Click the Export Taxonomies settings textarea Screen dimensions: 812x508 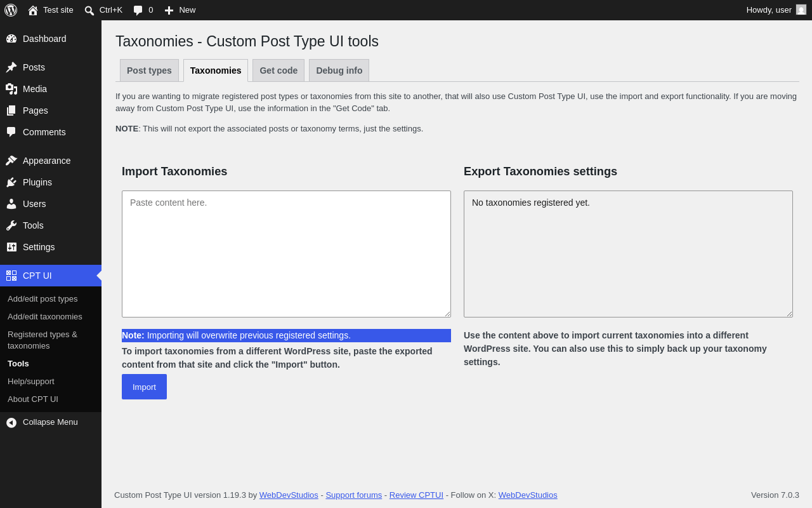tap(628, 254)
